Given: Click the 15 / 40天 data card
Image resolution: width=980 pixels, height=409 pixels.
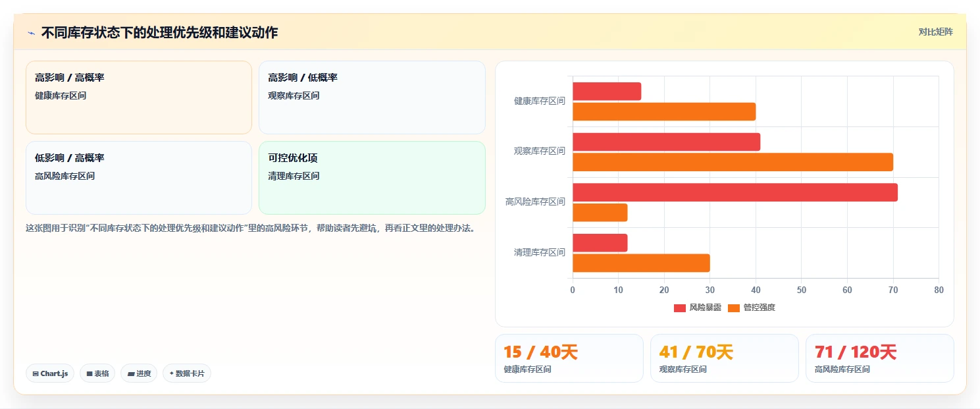Looking at the screenshot, I should 569,358.
